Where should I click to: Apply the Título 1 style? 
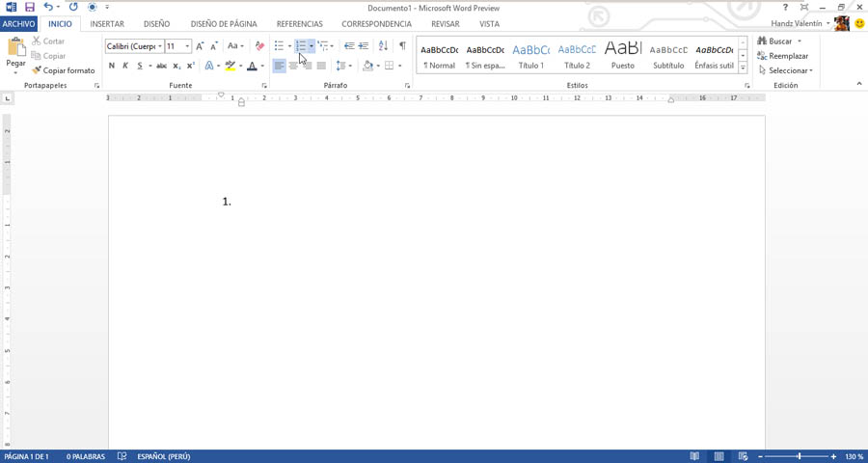click(530, 56)
